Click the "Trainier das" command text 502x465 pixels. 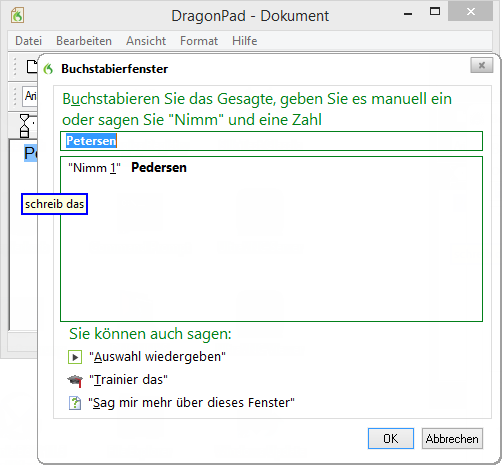[x=128, y=380]
